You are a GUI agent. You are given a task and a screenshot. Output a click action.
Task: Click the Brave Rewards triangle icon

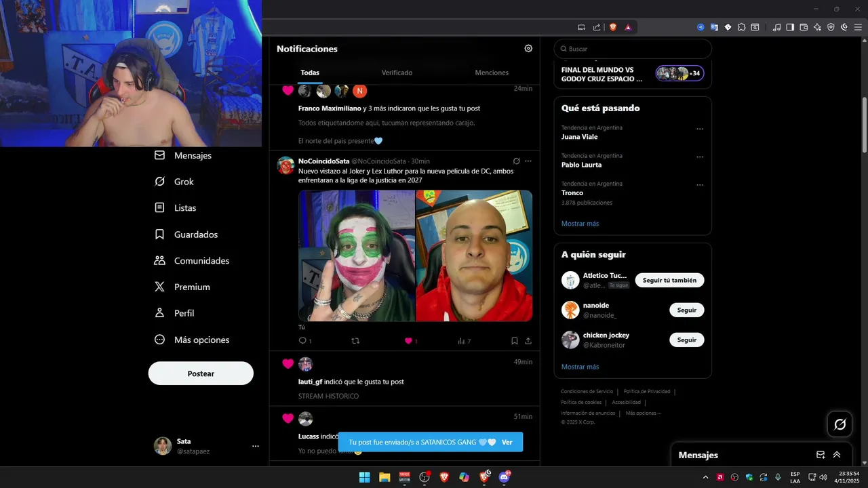[x=628, y=27]
